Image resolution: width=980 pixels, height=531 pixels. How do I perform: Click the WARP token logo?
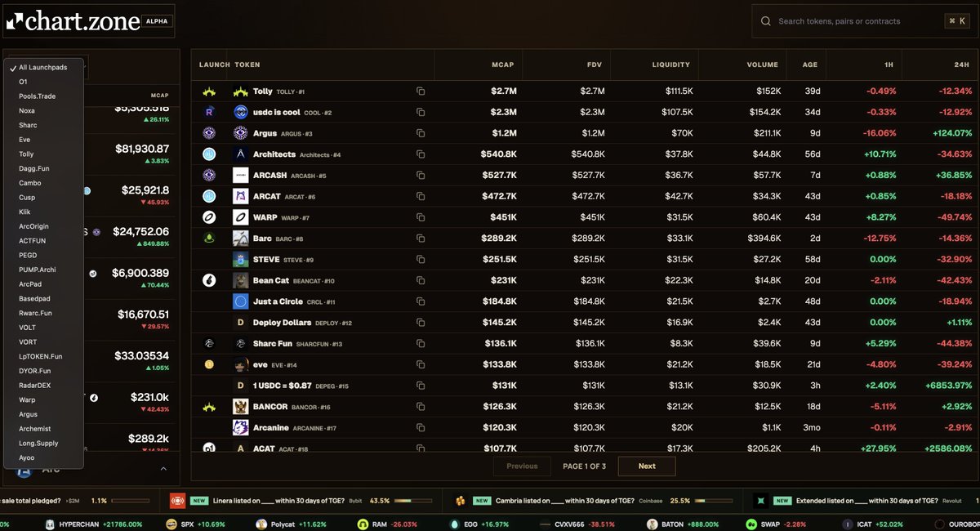(x=240, y=217)
